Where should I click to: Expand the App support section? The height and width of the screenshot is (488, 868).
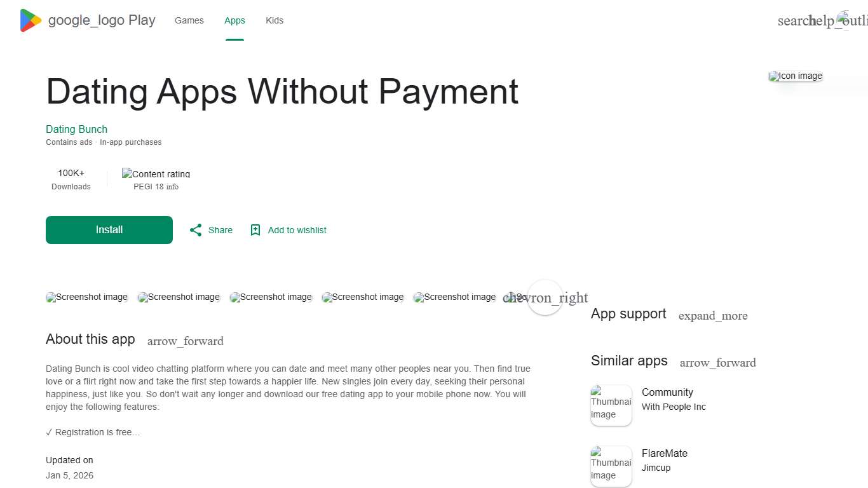point(712,315)
